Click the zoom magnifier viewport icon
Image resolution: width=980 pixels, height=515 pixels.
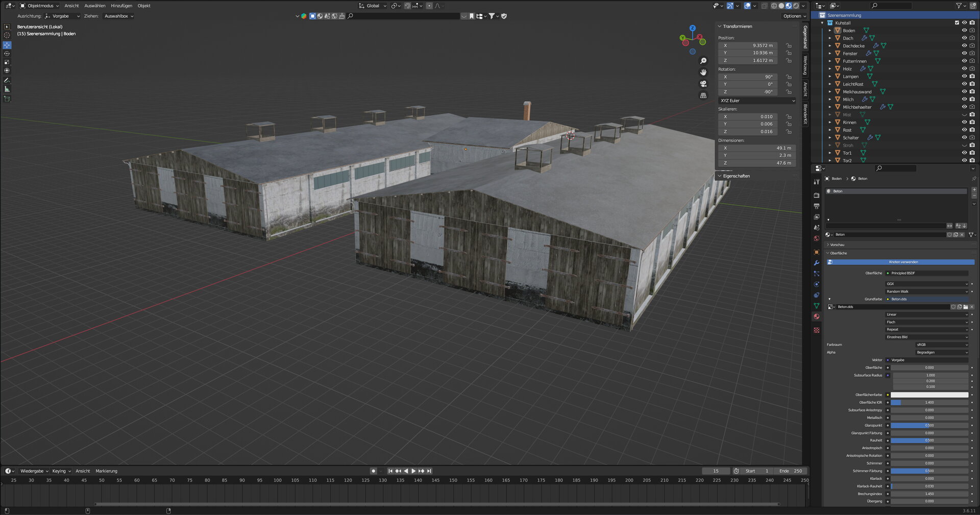click(x=703, y=61)
